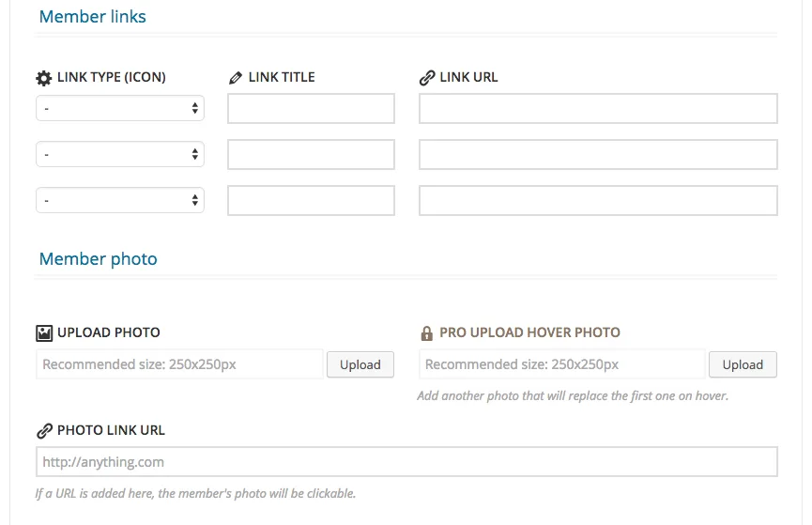Click the hover photo help text
The height and width of the screenshot is (525, 812).
click(x=573, y=396)
